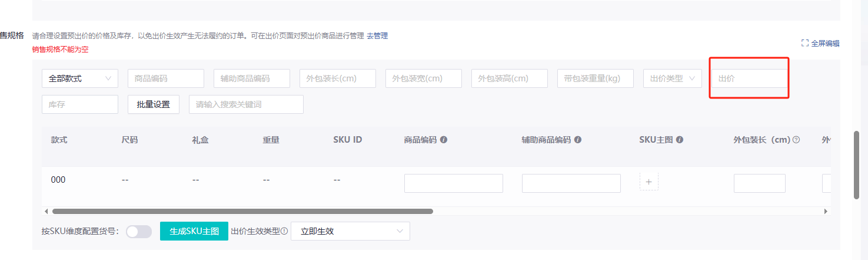The image size is (868, 260).
Task: Click the table's horizontal scrollbar thumb
Action: (x=242, y=211)
